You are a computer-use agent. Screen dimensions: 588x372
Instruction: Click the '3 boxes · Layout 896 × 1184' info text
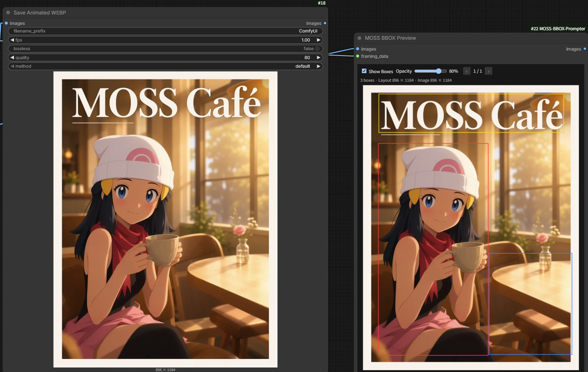click(388, 80)
